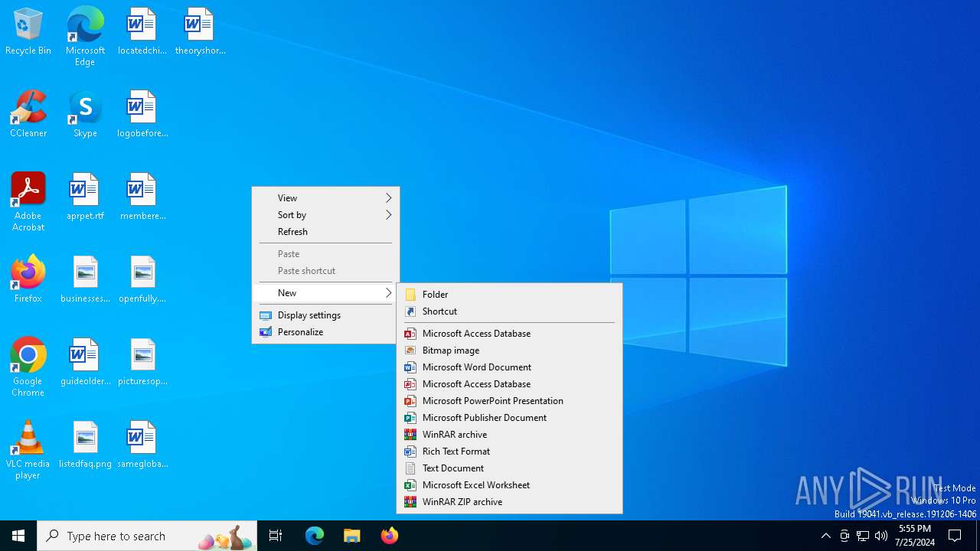Screen dimensions: 980x551
Task: Click the network icon in system tray
Action: click(863, 536)
